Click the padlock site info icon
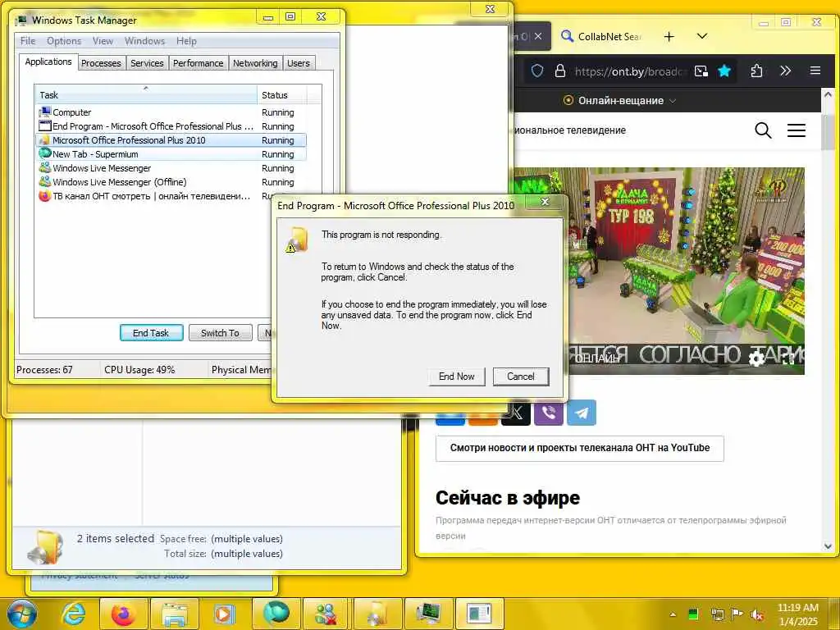The width and height of the screenshot is (840, 630). 559,71
